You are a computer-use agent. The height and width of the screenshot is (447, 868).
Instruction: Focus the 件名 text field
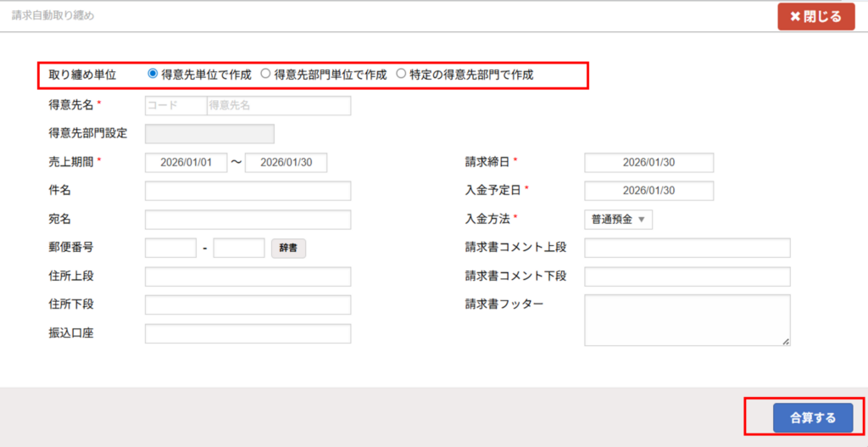pos(248,191)
